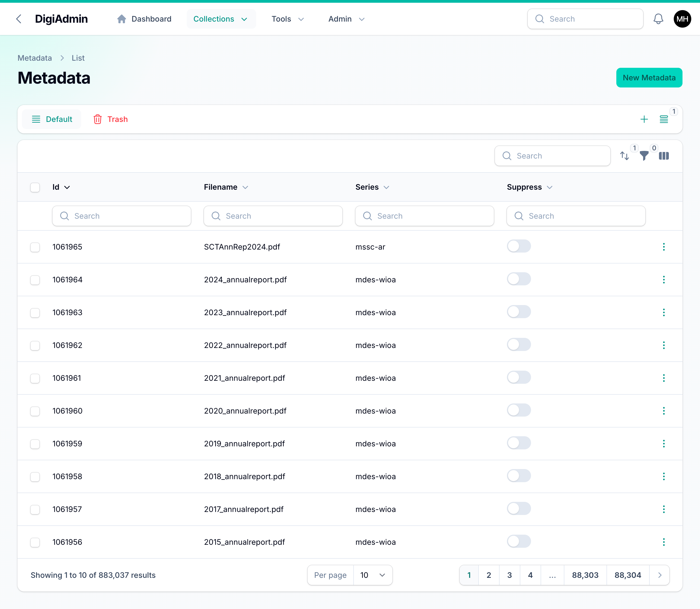This screenshot has height=609, width=700.
Task: Click the plus icon in the view bar
Action: click(644, 119)
